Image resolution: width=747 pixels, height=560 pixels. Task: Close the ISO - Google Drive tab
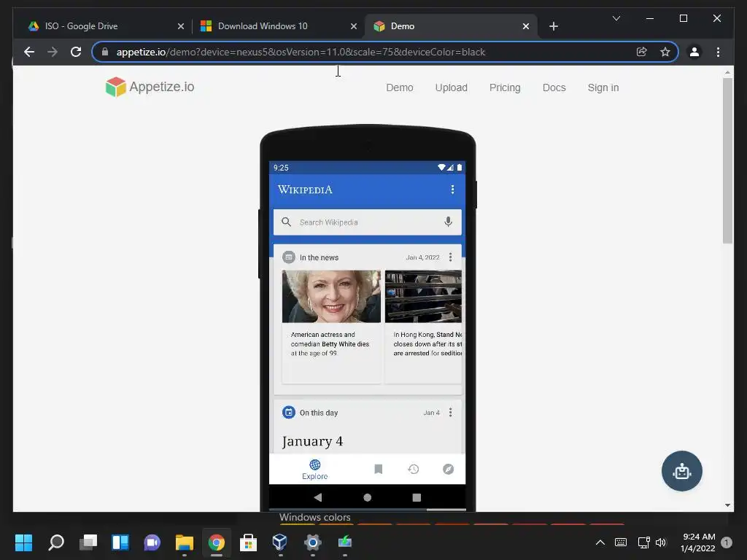point(181,26)
